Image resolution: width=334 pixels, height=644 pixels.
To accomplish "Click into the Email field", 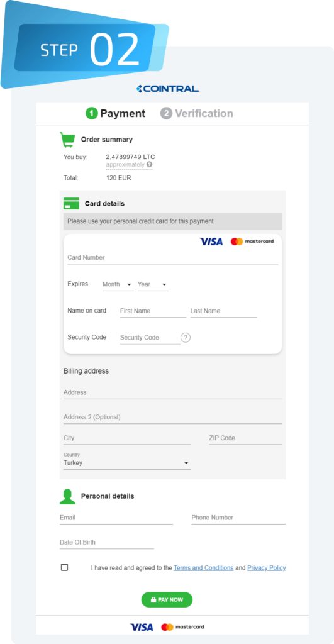I will pyautogui.click(x=116, y=518).
